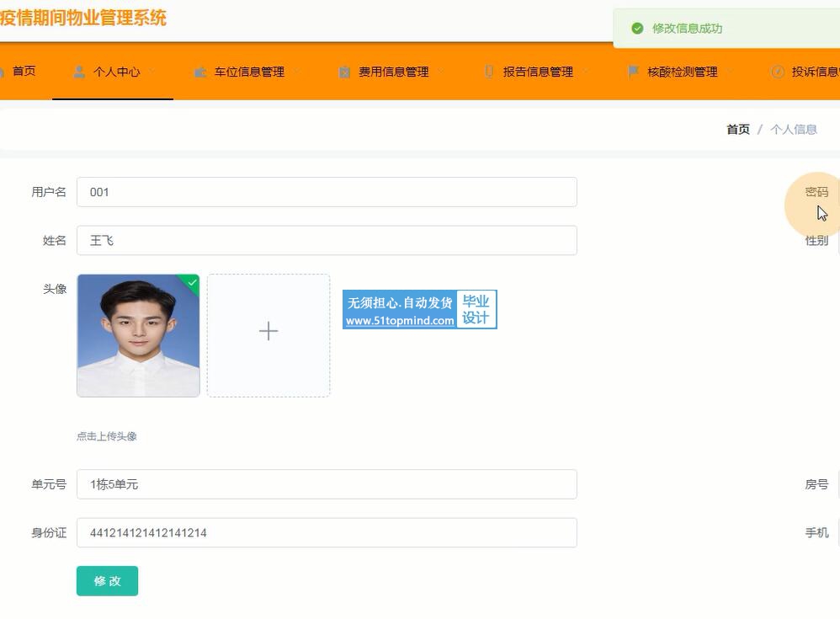Click the flag icon beside 核酸检测管理
840x619 pixels.
click(633, 72)
